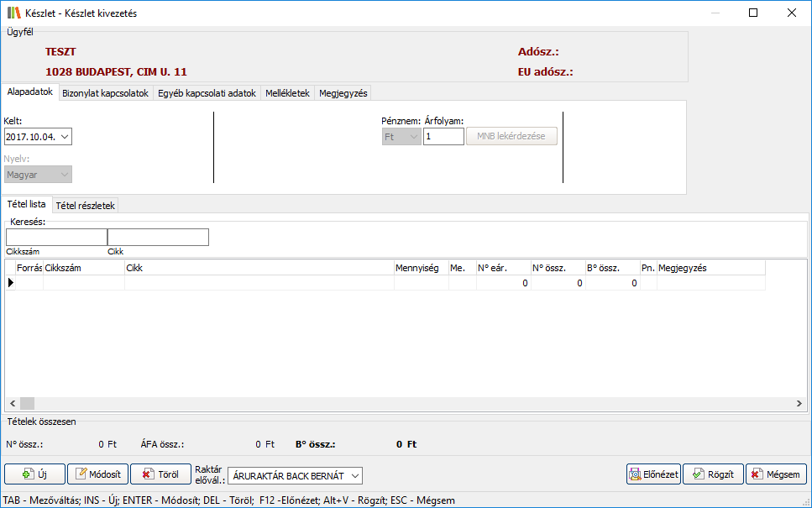The width and height of the screenshot is (812, 508).
Task: Switch to Bizonylat kapcsolatok tab
Action: coord(105,93)
